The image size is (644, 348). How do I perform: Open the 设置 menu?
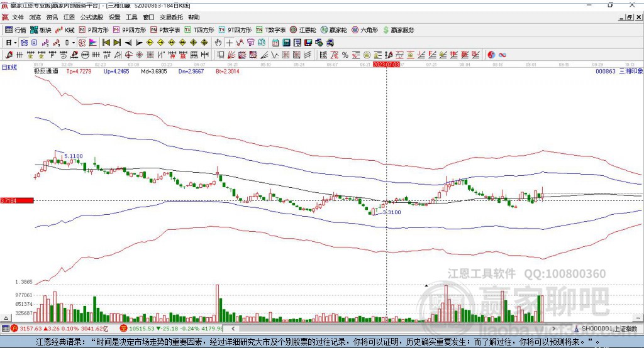point(114,17)
